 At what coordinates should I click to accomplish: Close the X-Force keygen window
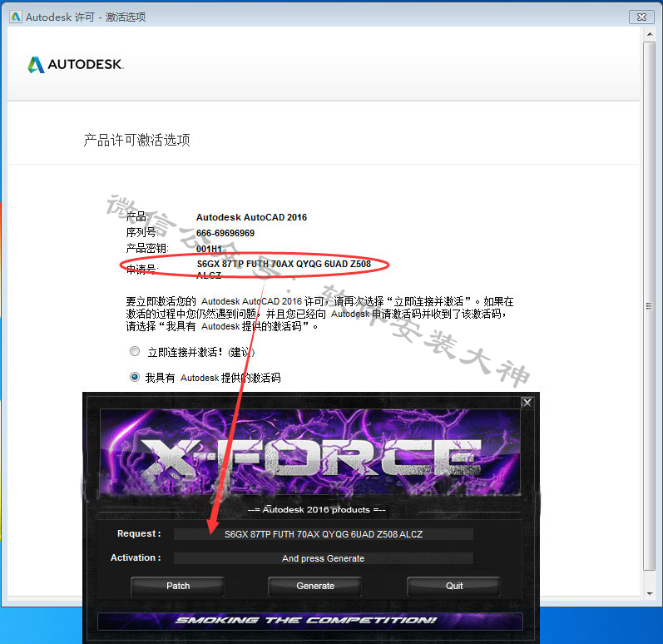pyautogui.click(x=527, y=403)
